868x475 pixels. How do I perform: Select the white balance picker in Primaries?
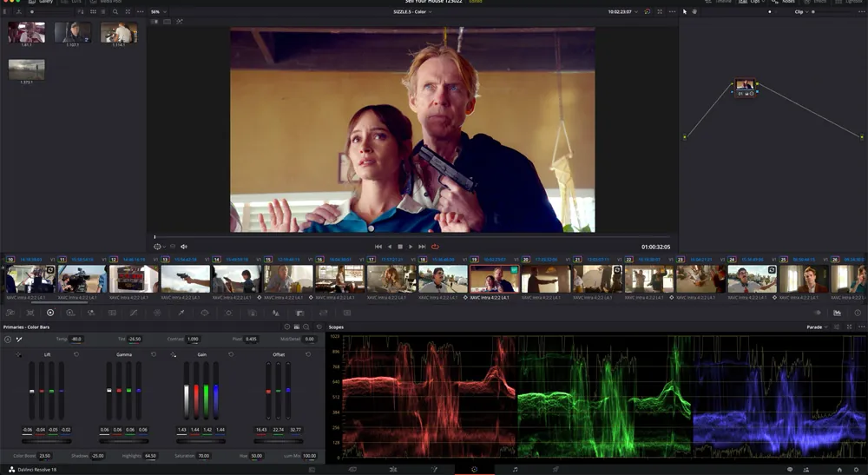(x=19, y=340)
